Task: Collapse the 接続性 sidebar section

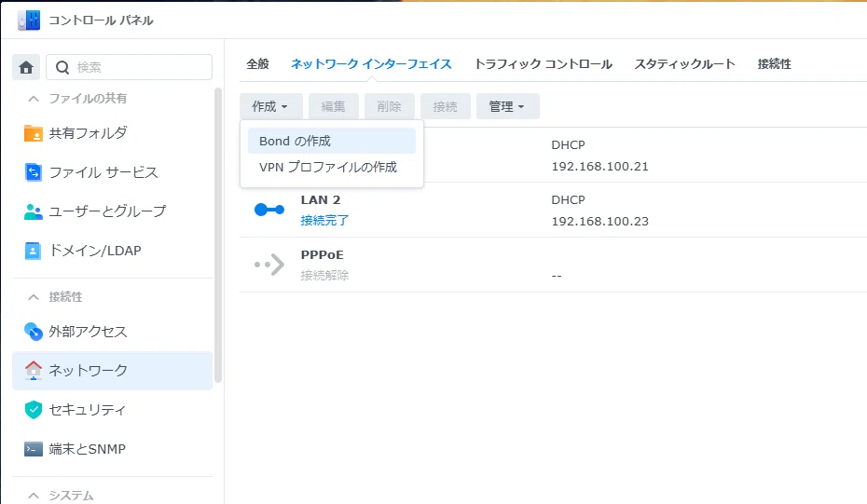Action: pos(34,297)
